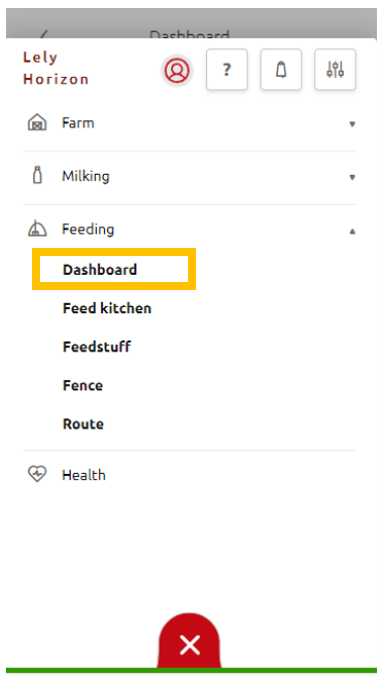Click the Lely Horizon logo text

(x=56, y=68)
